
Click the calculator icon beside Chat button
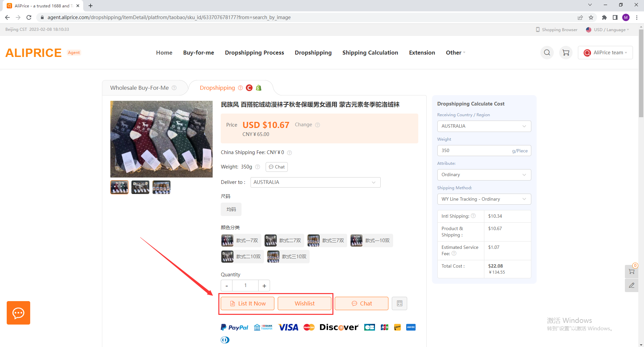[399, 303]
